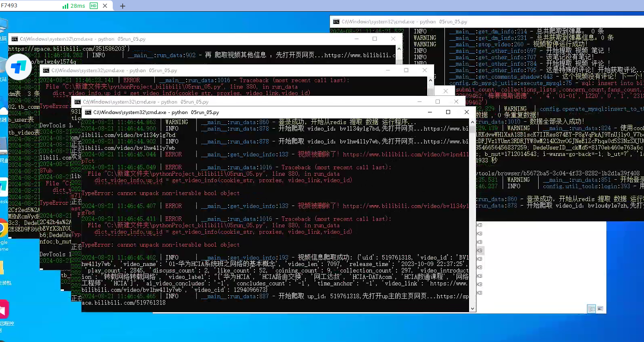The width and height of the screenshot is (644, 342).
Task: Minimize the cmd window showing space.bilibili.com/351586203
Action: click(356, 39)
